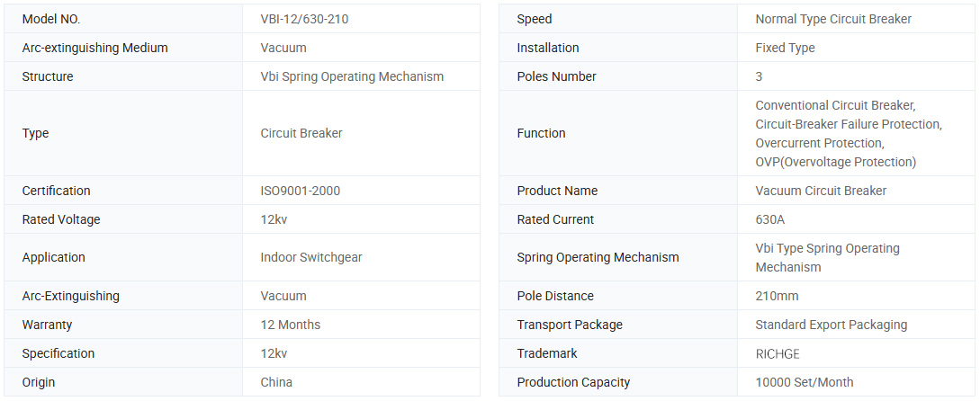This screenshot has width=980, height=401.
Task: Click the Poles Number label
Action: tap(556, 76)
